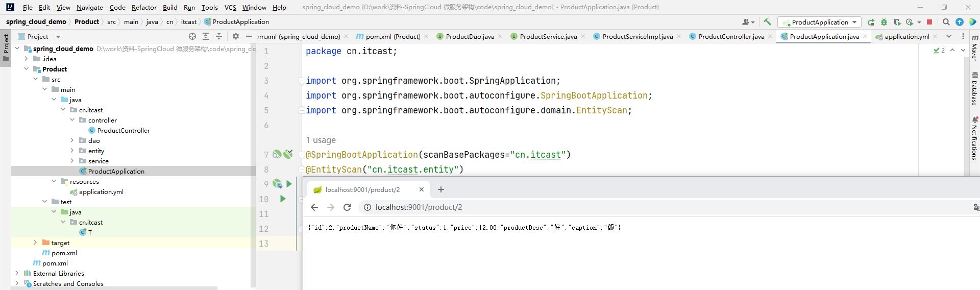The image size is (980, 290).
Task: Expand the service package
Action: 72,161
